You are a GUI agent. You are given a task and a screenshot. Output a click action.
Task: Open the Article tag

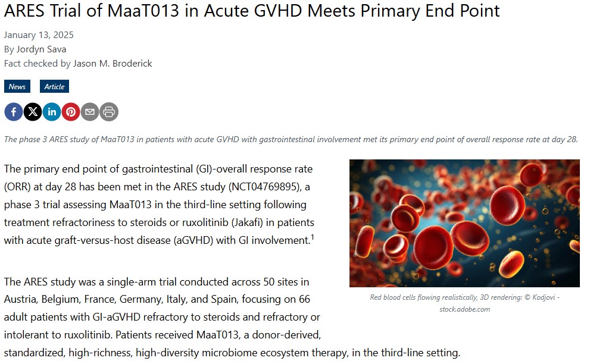point(54,87)
